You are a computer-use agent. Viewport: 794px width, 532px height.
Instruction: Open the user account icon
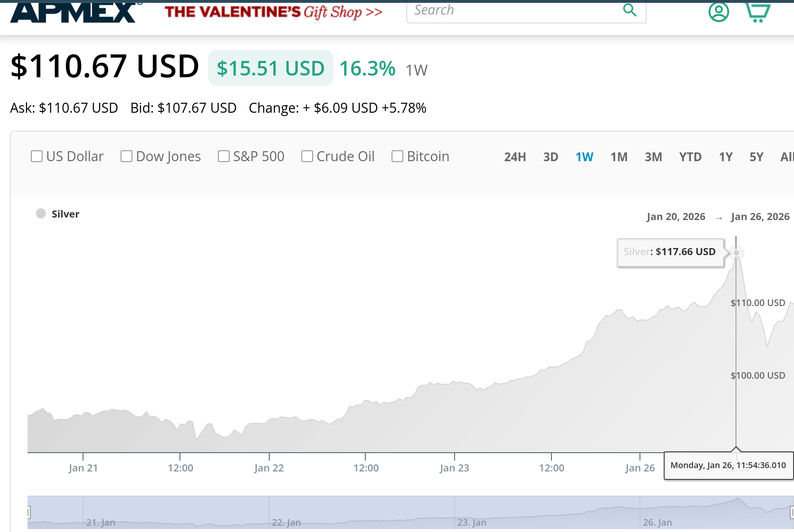[718, 11]
